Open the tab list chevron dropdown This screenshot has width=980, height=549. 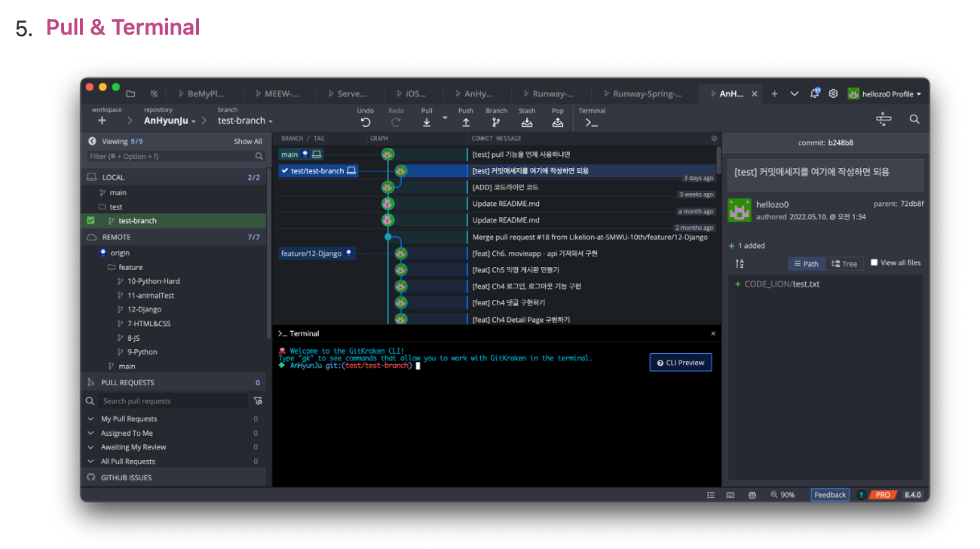[795, 94]
